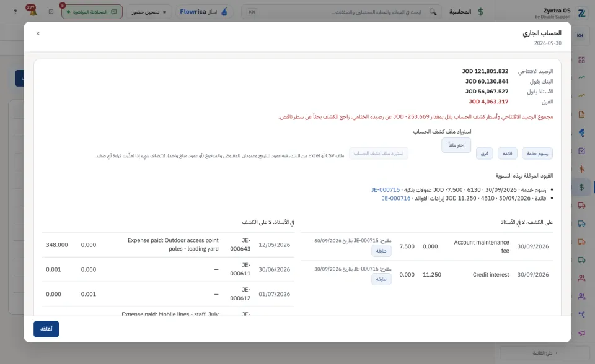Click طابقه for Account maintenance fee row
The width and height of the screenshot is (595, 364).
pos(381,251)
